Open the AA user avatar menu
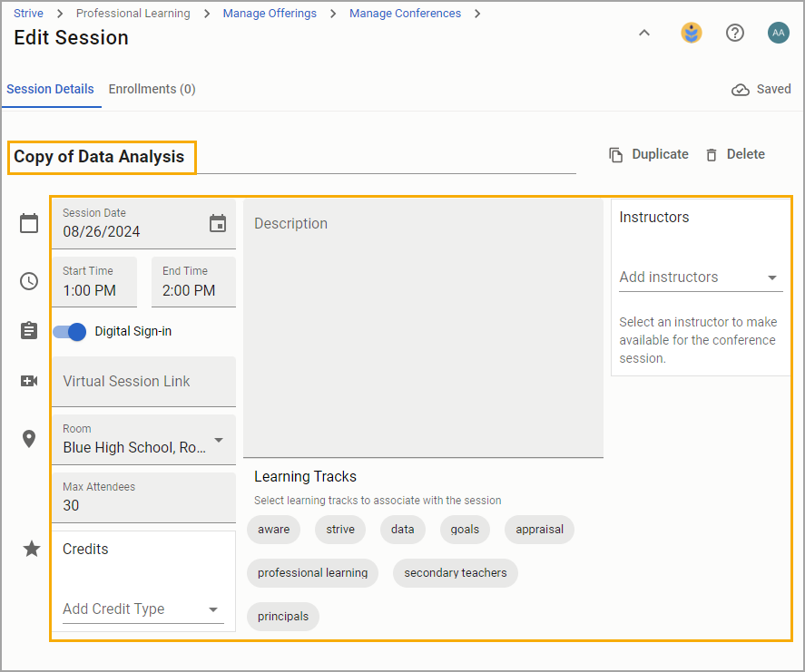This screenshot has height=672, width=805. point(779,33)
